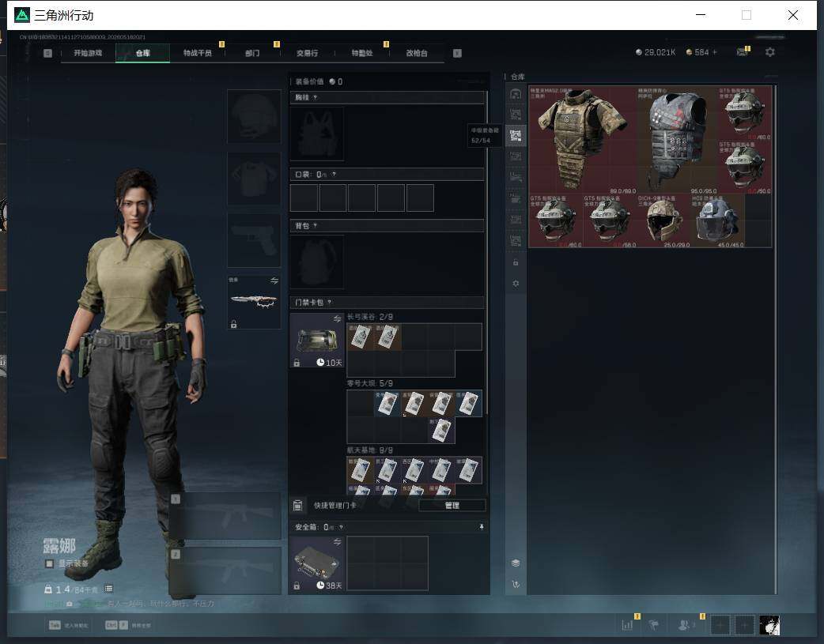Click the swap icon on the knife slot
824x644 pixels.
[274, 281]
